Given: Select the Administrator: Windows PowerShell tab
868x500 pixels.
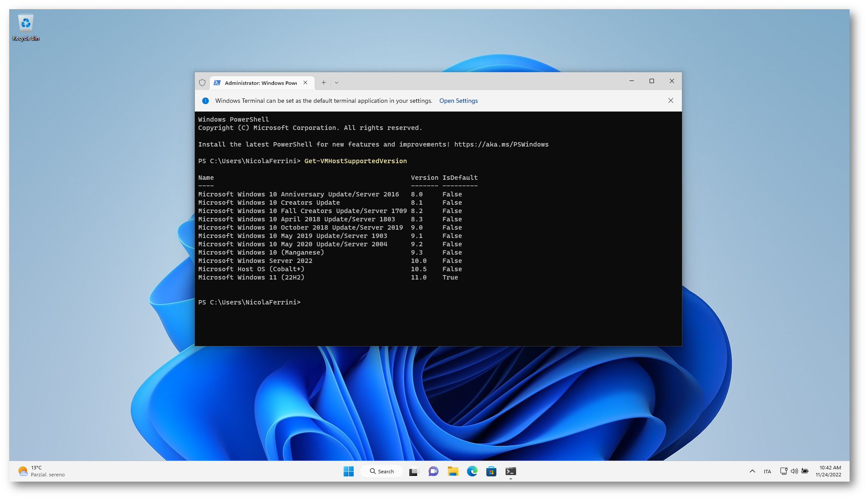Looking at the screenshot, I should tap(261, 83).
